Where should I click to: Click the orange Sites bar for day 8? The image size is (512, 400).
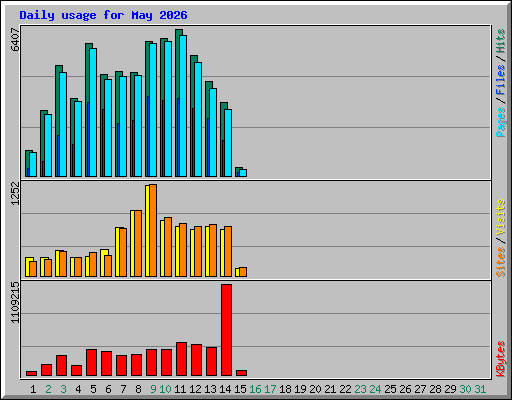138,243
